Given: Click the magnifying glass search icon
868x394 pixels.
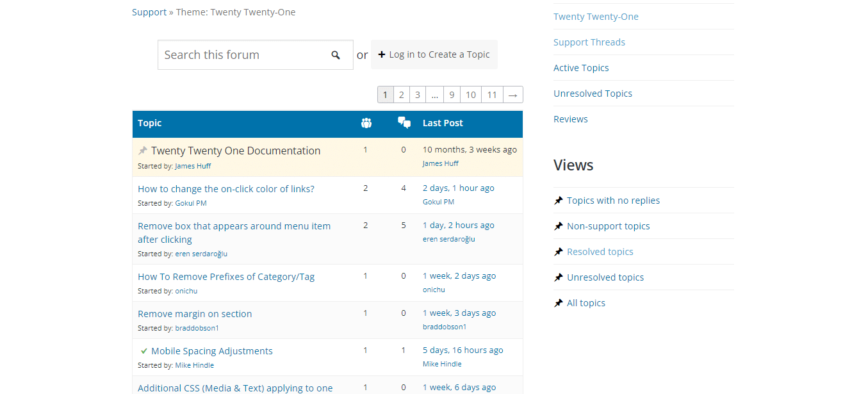Looking at the screenshot, I should (x=336, y=54).
